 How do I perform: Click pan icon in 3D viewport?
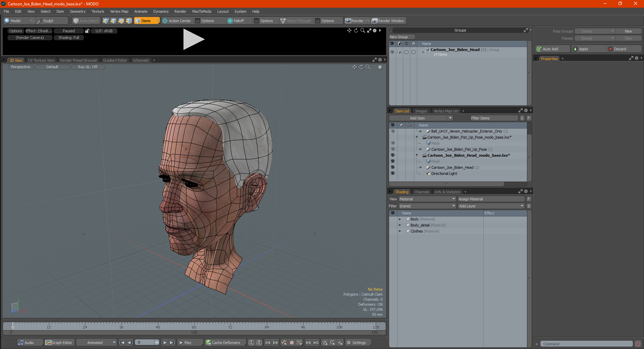[355, 67]
